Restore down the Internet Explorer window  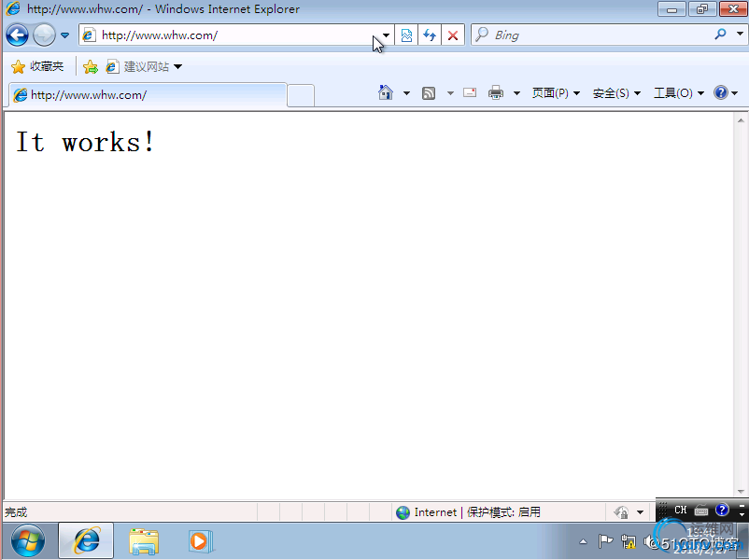click(x=702, y=9)
